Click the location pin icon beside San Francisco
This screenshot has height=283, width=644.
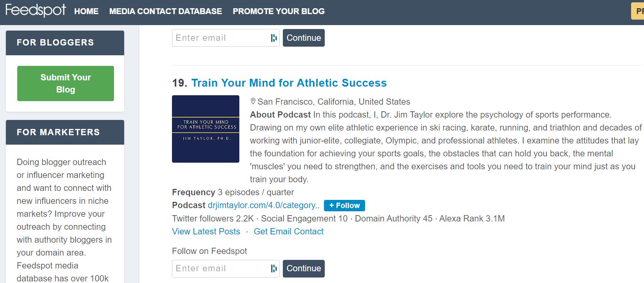pos(253,102)
